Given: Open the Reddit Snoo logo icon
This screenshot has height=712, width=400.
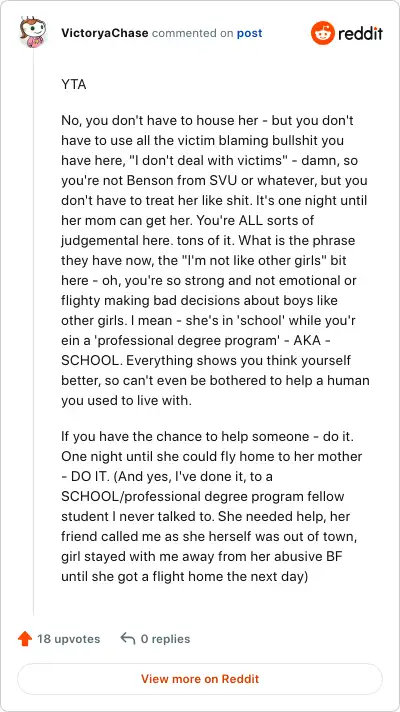Looking at the screenshot, I should pos(323,33).
